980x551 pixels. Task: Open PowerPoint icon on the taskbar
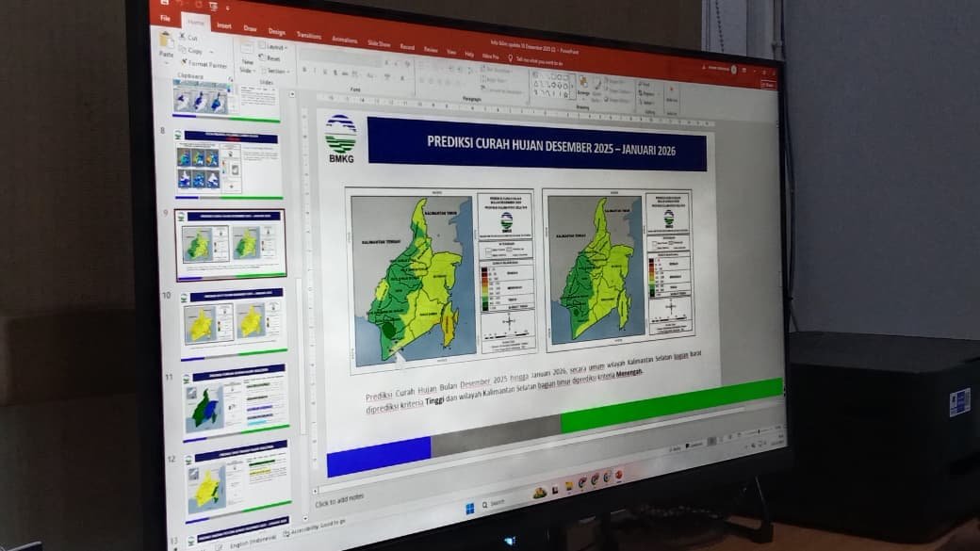(619, 476)
